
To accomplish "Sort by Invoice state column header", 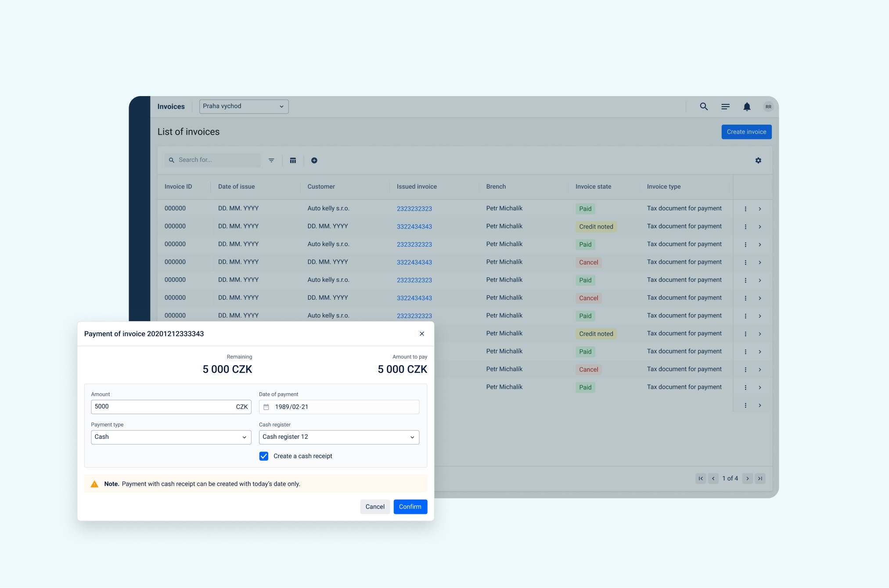I will [x=594, y=186].
